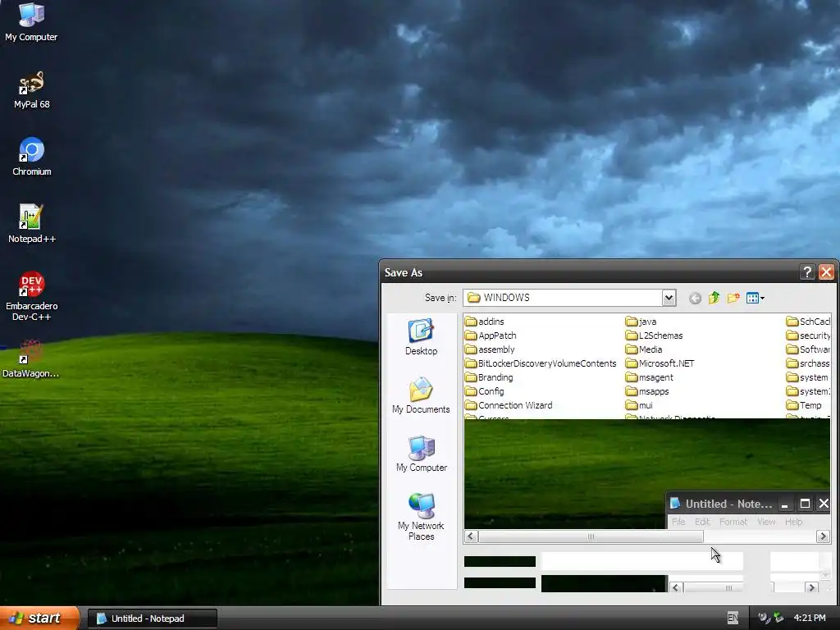Expand the Save in WINDOWS dropdown
The height and width of the screenshot is (630, 840).
(x=669, y=298)
